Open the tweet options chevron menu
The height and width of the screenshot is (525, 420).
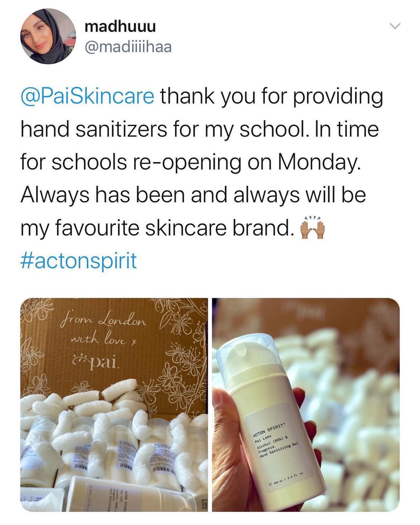pyautogui.click(x=395, y=26)
